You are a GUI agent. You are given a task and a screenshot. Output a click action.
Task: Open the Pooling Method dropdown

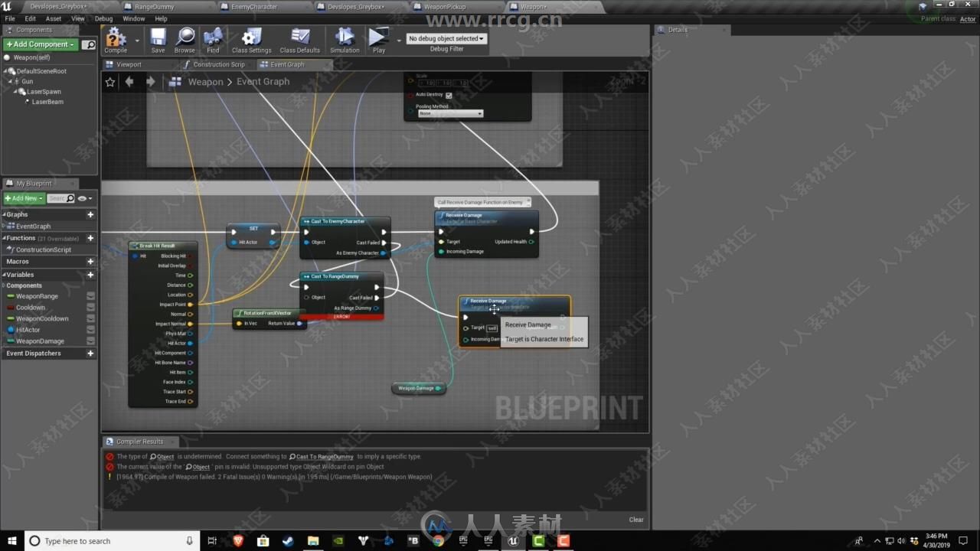tap(450, 113)
